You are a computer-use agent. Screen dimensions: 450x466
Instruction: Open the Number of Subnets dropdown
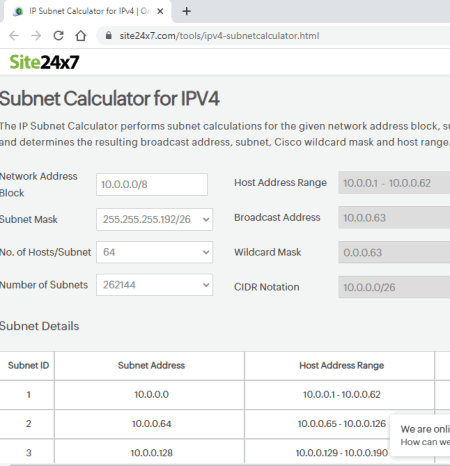pos(154,285)
